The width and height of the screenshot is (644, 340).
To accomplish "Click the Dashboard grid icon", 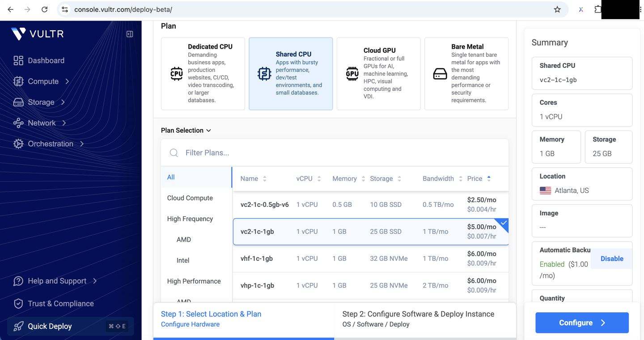I will click(x=18, y=60).
